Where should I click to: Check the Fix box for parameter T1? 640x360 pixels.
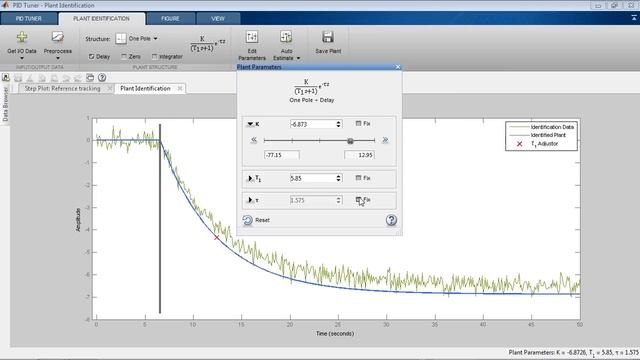coord(358,178)
